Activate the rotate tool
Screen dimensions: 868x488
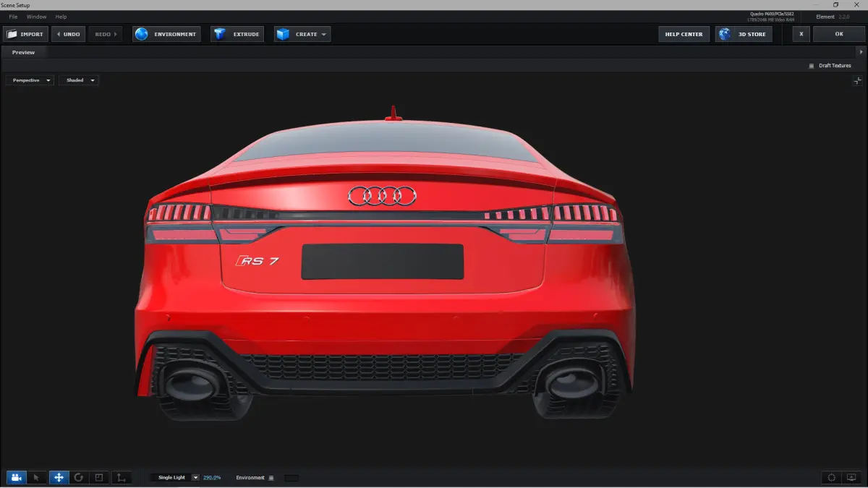tap(79, 477)
